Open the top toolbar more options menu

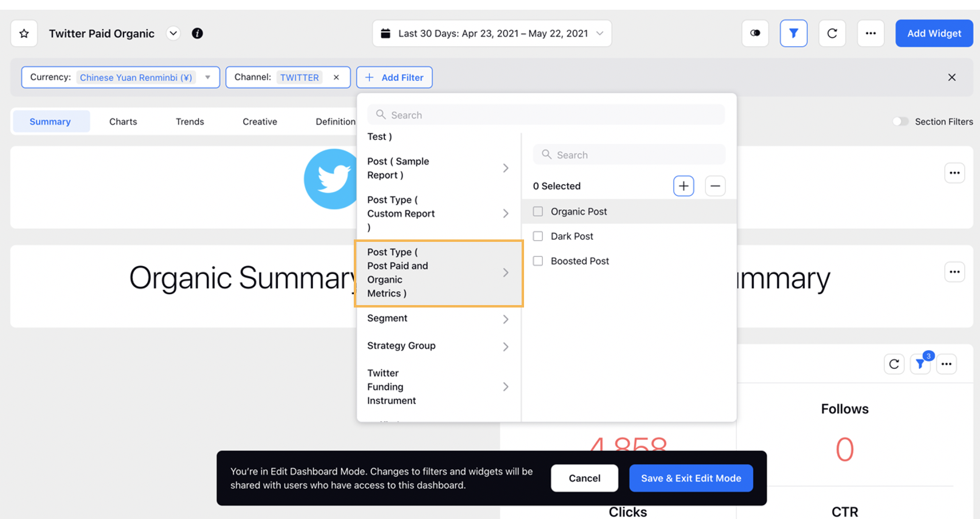click(871, 33)
